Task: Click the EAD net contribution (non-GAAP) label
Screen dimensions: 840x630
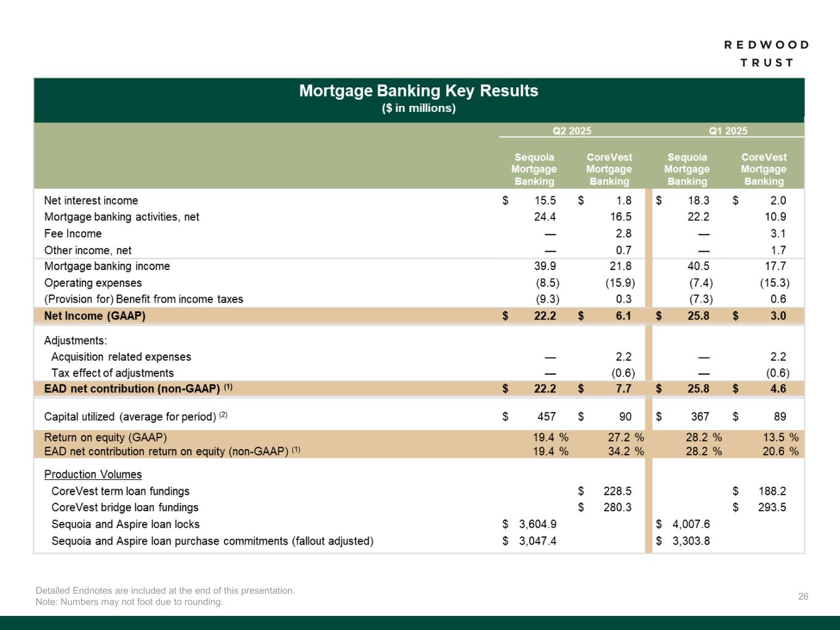Action: pyautogui.click(x=132, y=389)
